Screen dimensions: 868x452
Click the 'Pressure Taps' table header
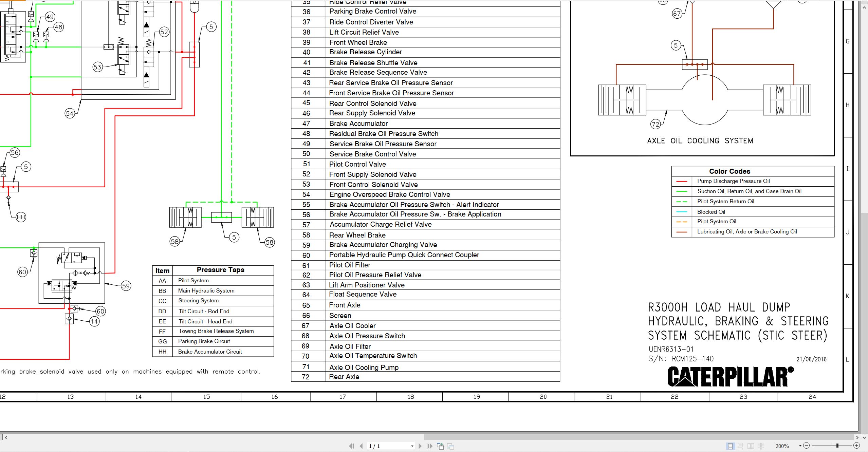221,270
